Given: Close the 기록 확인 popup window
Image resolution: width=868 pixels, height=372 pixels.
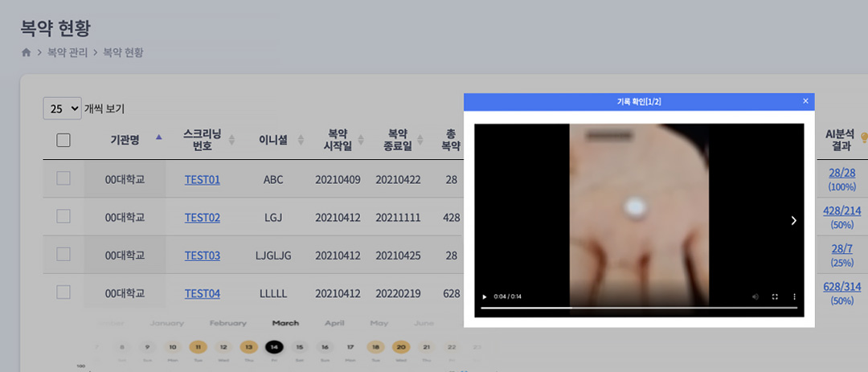Looking at the screenshot, I should (x=805, y=101).
